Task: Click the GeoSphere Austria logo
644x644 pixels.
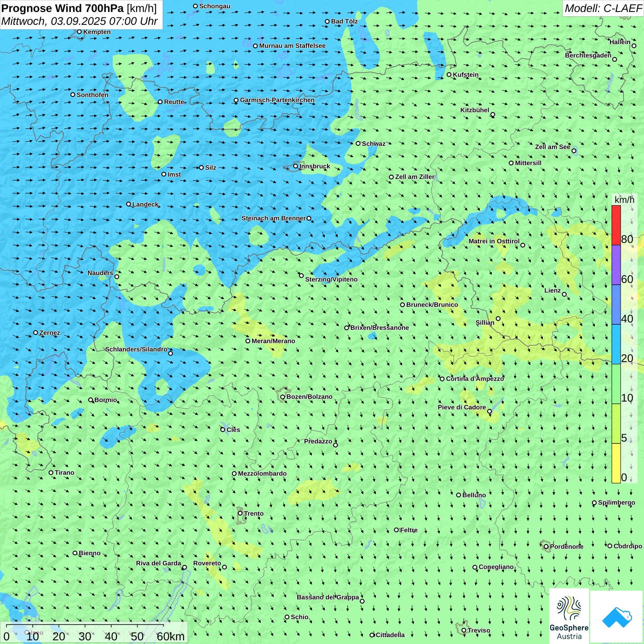Action: click(x=569, y=615)
